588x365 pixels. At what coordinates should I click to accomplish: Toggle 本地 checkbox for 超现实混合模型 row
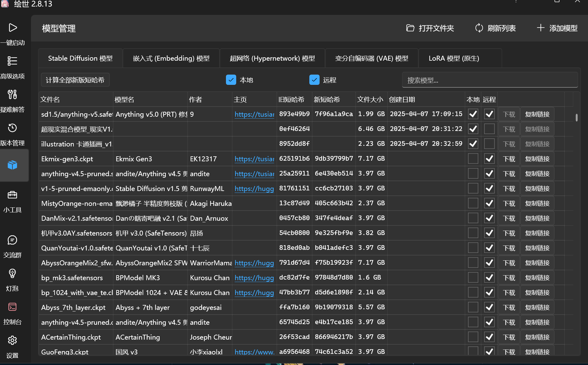[473, 129]
